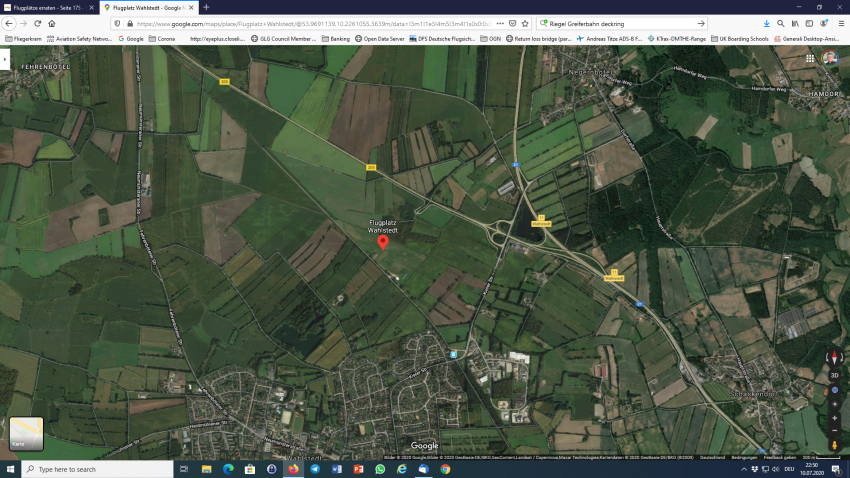
Task: Expand the OSN bookmark folder
Action: click(490, 38)
